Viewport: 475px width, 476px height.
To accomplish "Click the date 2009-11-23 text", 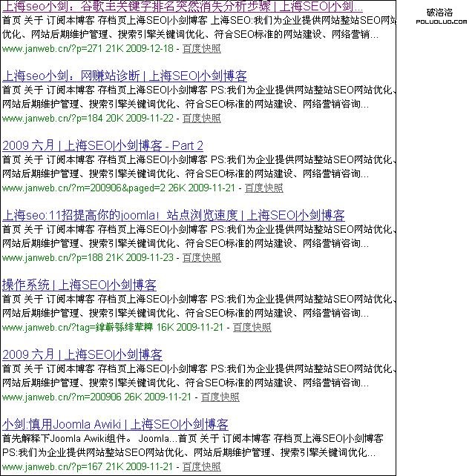I will 149,258.
